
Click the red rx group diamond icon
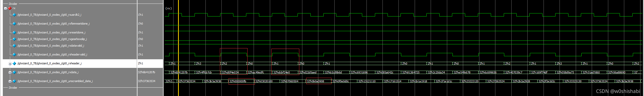click(x=10, y=8)
